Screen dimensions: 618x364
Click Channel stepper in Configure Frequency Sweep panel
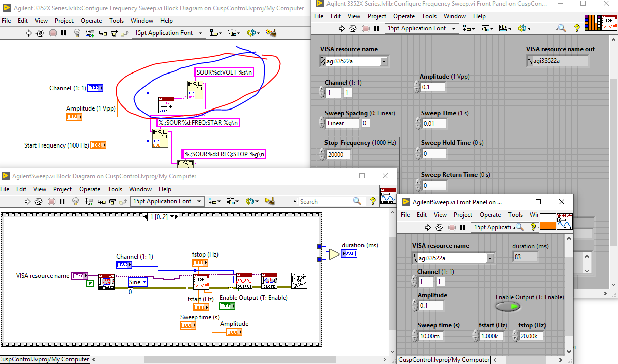click(x=322, y=92)
